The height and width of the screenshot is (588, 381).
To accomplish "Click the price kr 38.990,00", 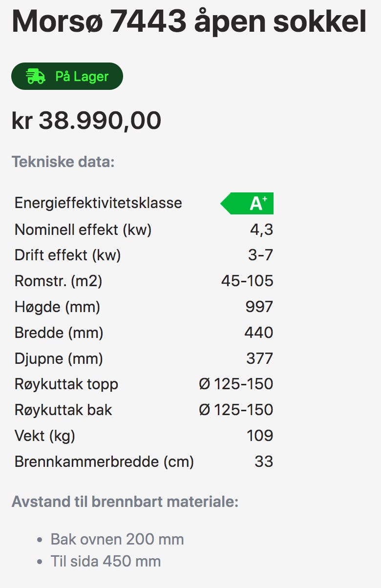I will click(x=86, y=121).
